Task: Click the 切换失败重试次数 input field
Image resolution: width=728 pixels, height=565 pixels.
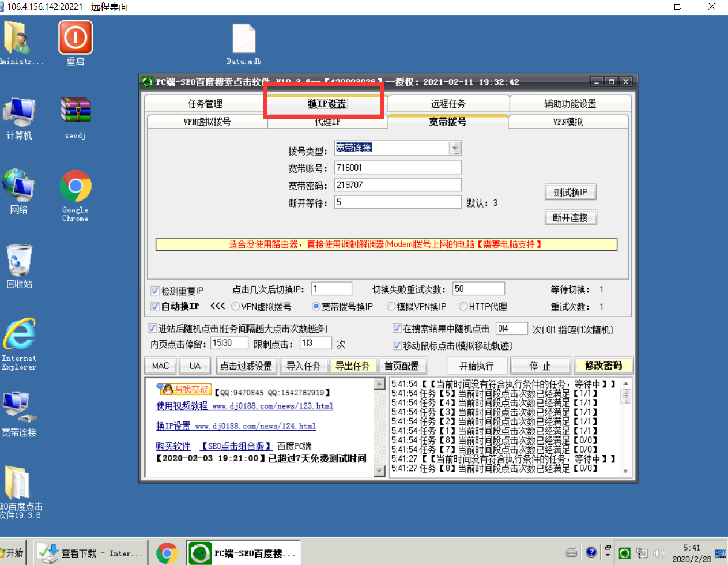Action: (x=478, y=289)
